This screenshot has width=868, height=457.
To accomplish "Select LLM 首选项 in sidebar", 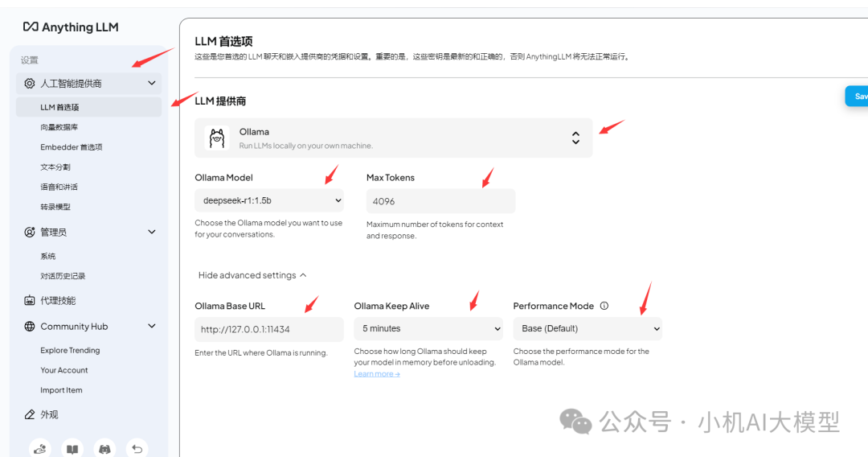I will 88,107.
